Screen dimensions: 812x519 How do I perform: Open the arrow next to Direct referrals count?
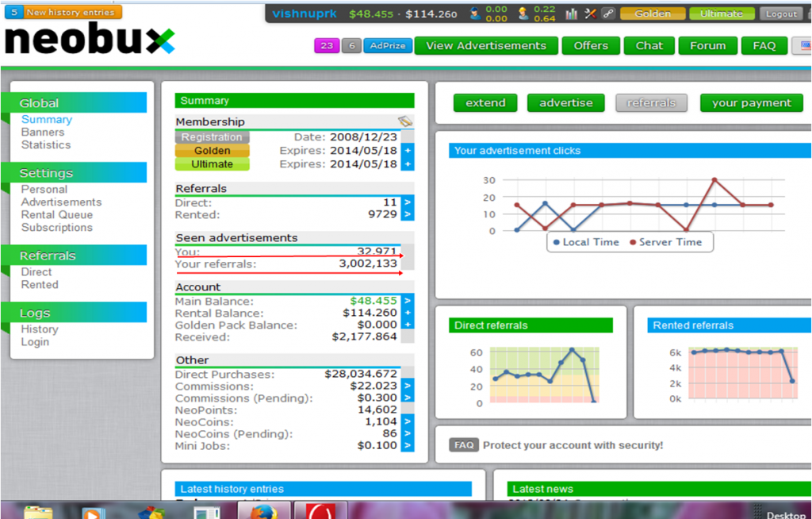[x=408, y=202]
